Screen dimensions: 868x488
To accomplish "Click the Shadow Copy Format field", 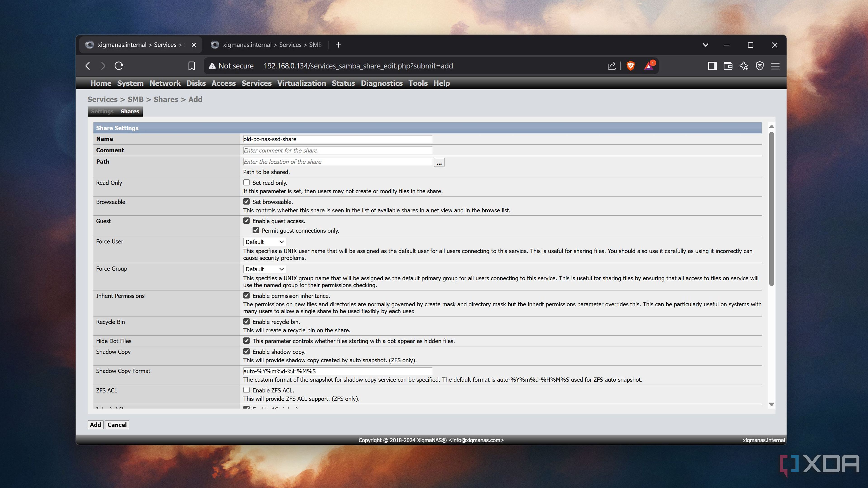I will point(338,371).
